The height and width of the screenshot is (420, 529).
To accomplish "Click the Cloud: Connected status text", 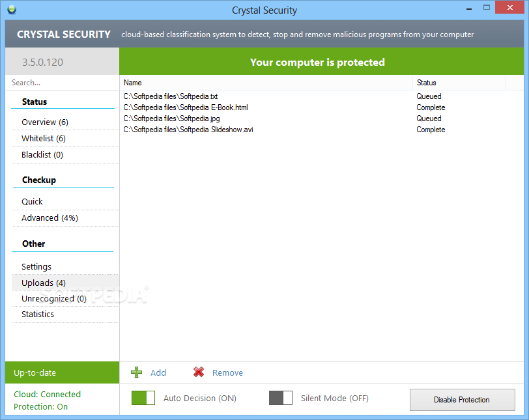I will click(47, 394).
